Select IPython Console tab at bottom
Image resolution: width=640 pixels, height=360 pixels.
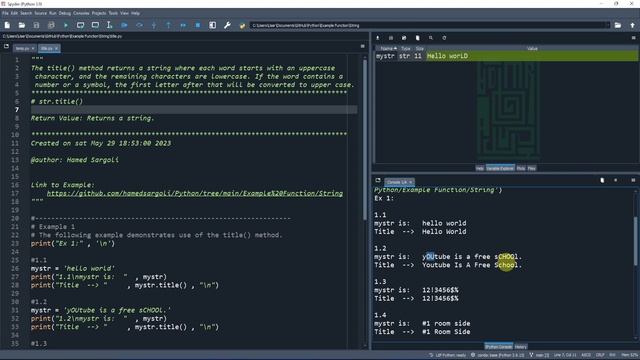tap(499, 347)
